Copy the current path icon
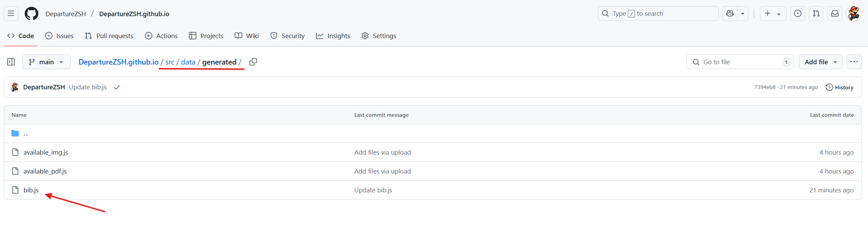This screenshot has width=868, height=247. 253,62
